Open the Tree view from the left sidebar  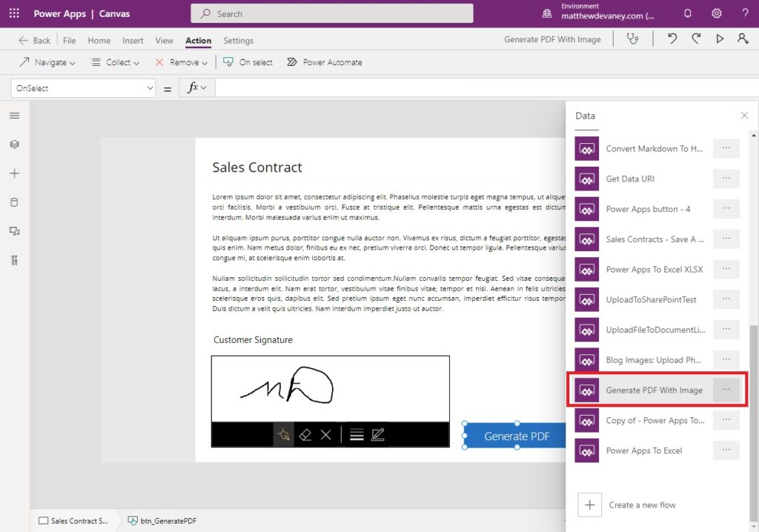[13, 145]
